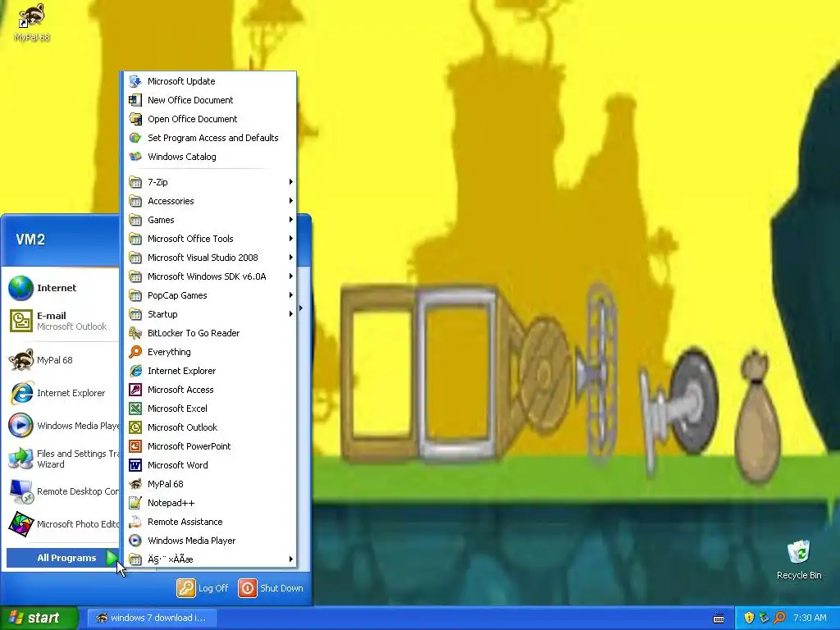The width and height of the screenshot is (840, 630).
Task: Click the Remote Desktop Connection icon
Action: [21, 491]
